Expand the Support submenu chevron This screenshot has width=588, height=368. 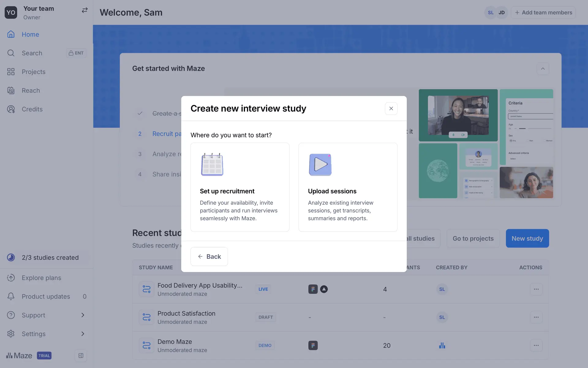(83, 315)
